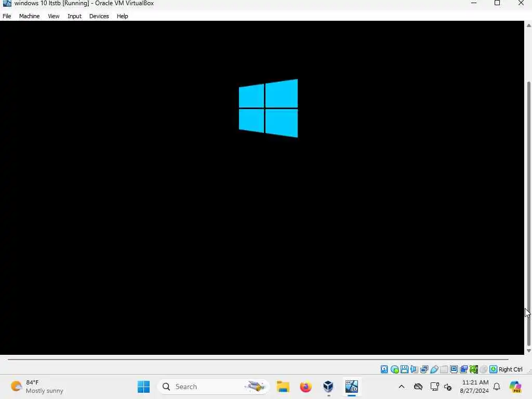Click the VM window scroll up arrow
This screenshot has width=532, height=399.
[528, 25]
